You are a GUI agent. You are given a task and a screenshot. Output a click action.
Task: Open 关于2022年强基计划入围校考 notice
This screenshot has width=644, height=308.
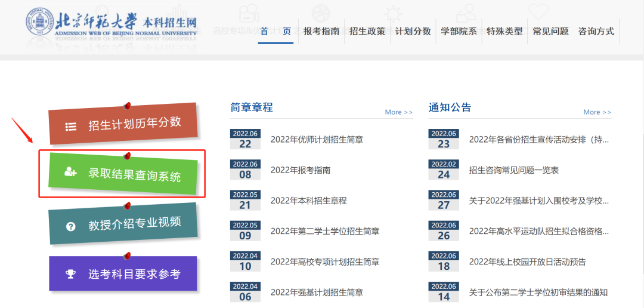[539, 201]
